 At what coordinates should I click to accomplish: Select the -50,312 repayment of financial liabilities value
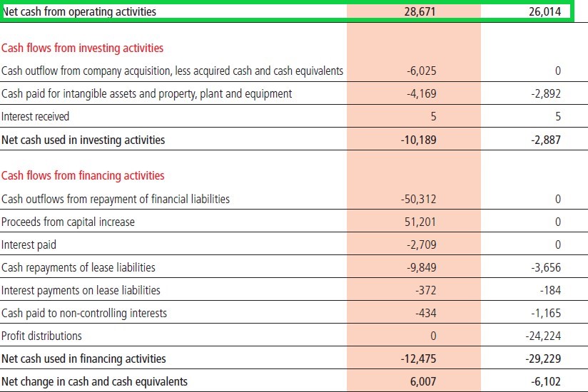coord(419,199)
